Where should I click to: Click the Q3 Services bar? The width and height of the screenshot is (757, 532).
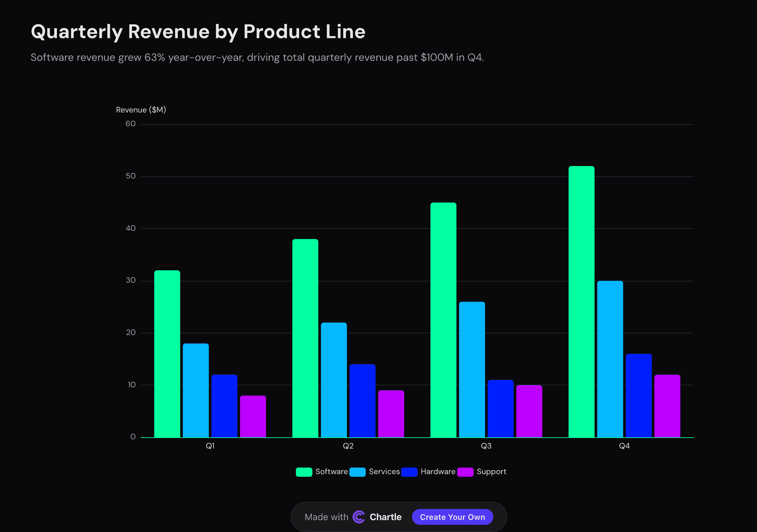[472, 369]
